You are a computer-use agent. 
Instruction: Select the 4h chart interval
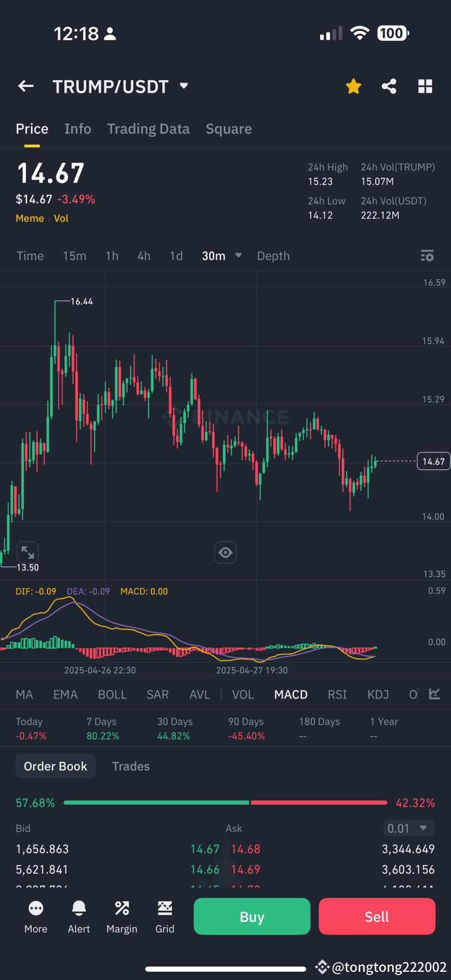click(144, 256)
